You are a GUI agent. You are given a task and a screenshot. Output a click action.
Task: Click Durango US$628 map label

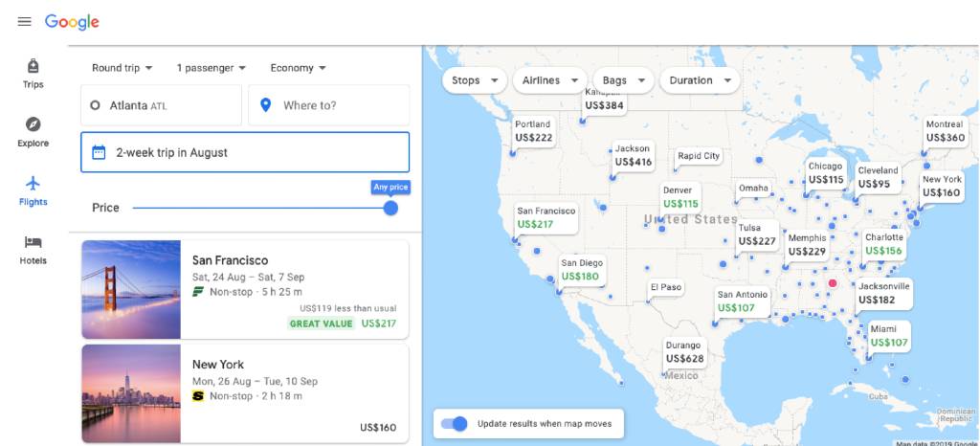tap(684, 352)
